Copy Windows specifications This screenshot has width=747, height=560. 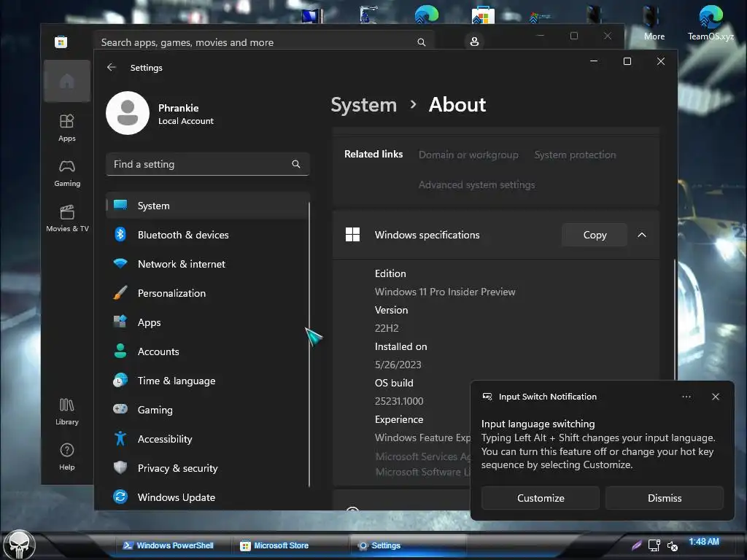pyautogui.click(x=595, y=235)
